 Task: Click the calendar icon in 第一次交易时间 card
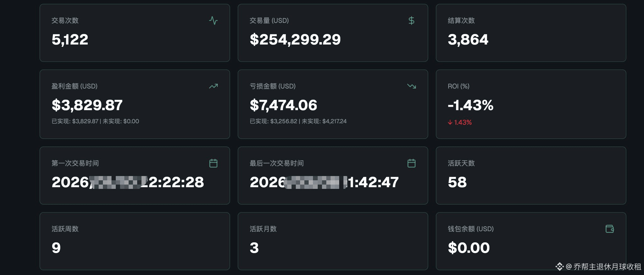(x=213, y=163)
